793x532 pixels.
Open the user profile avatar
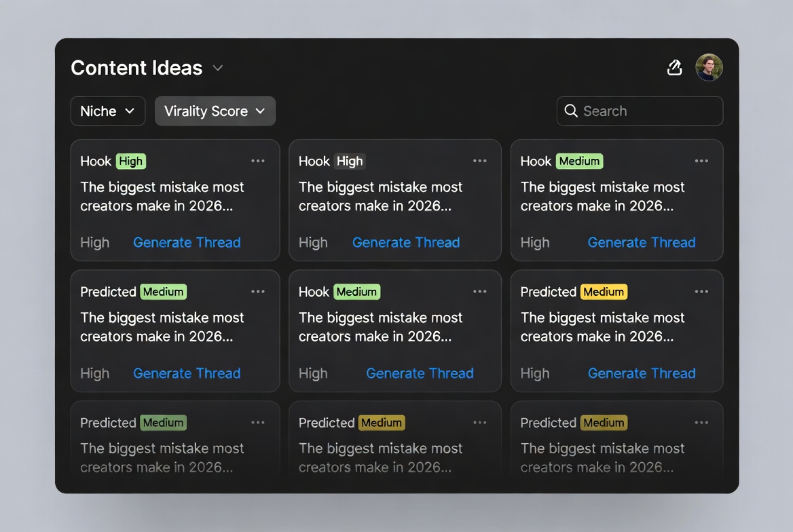[x=709, y=67]
